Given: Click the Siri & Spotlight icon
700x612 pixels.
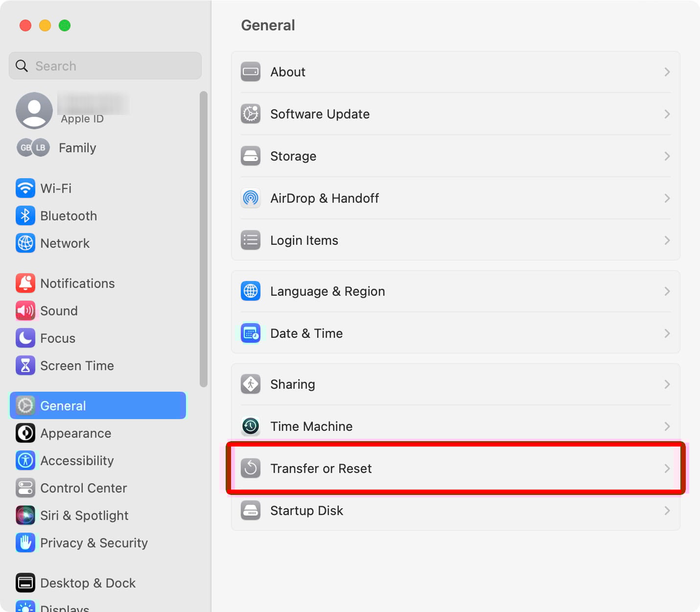Looking at the screenshot, I should tap(25, 516).
